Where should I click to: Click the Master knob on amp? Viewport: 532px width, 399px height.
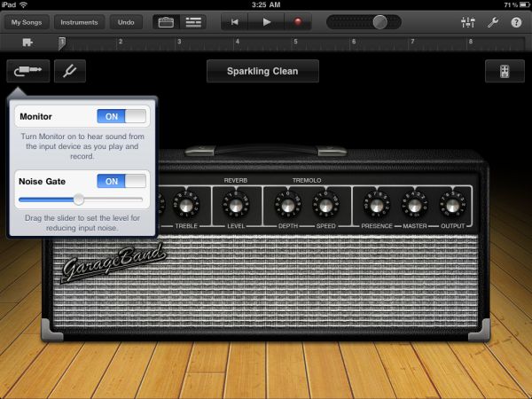pos(415,205)
